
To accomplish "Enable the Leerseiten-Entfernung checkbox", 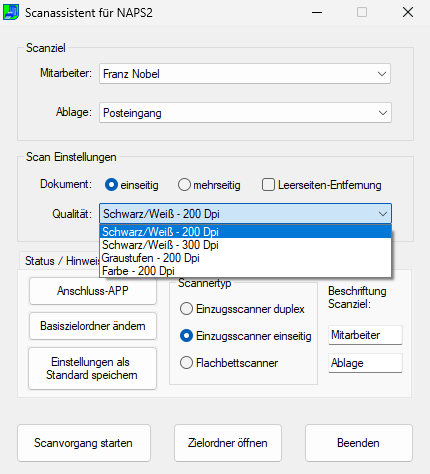I will coord(268,185).
